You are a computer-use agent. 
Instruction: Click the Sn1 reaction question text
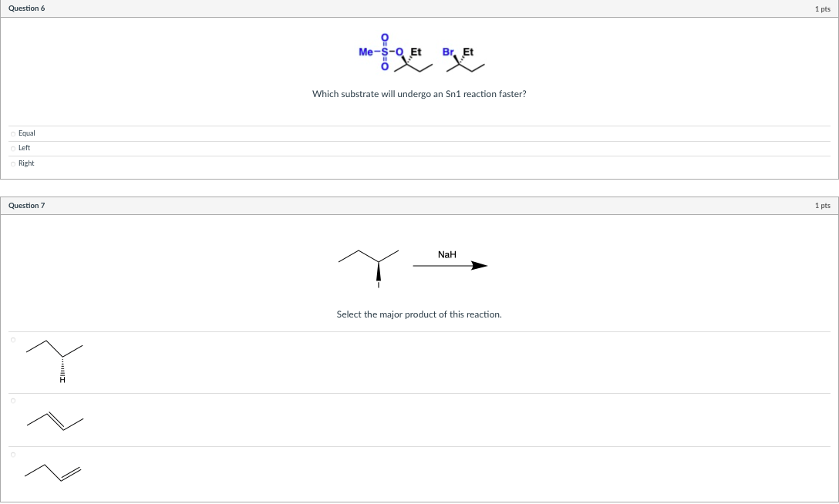pos(419,93)
